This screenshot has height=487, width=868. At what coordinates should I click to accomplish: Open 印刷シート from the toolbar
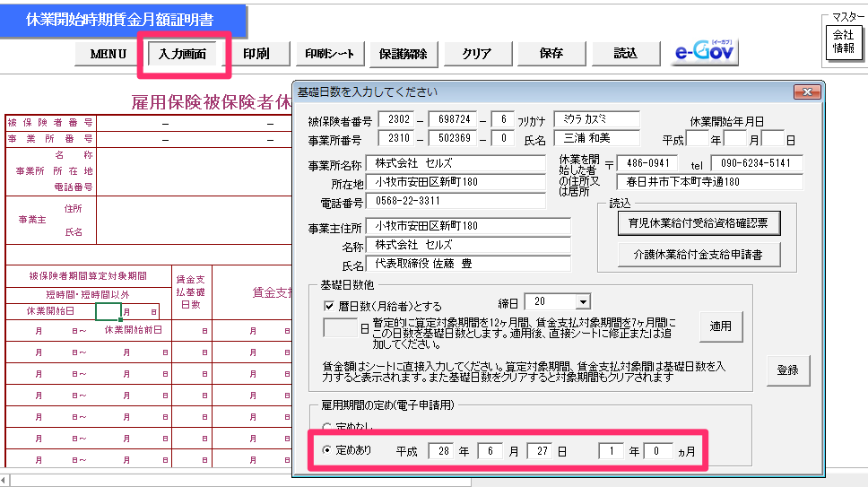click(x=330, y=54)
